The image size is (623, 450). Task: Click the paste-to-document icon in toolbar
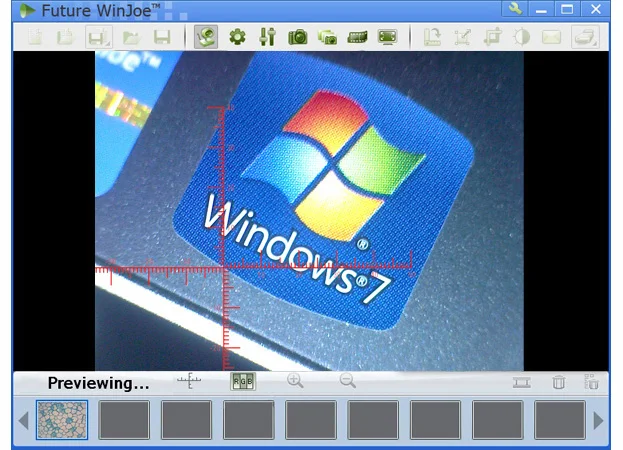[66, 37]
